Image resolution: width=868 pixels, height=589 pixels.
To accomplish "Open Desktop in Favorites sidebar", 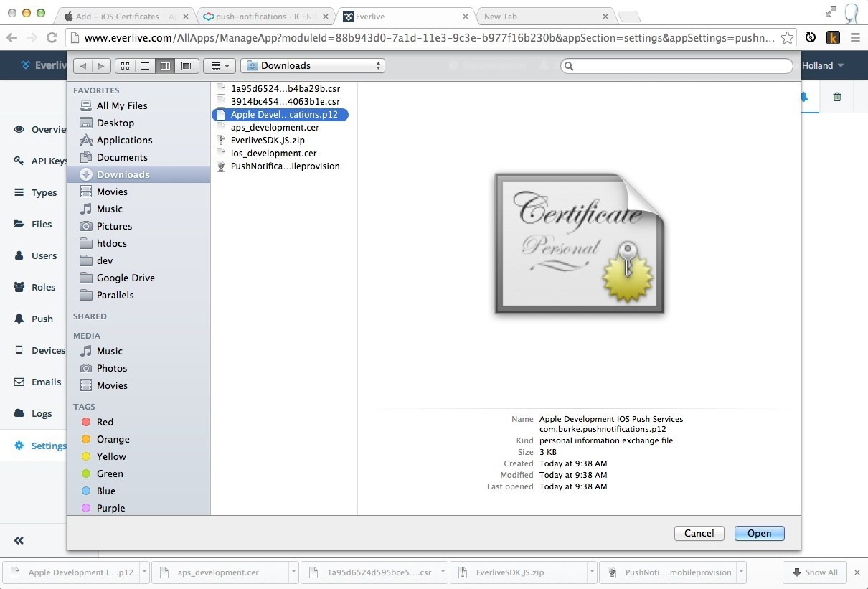I will (115, 123).
